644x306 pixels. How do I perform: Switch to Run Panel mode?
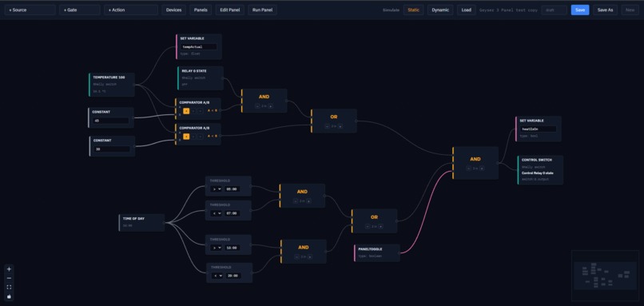pos(262,10)
